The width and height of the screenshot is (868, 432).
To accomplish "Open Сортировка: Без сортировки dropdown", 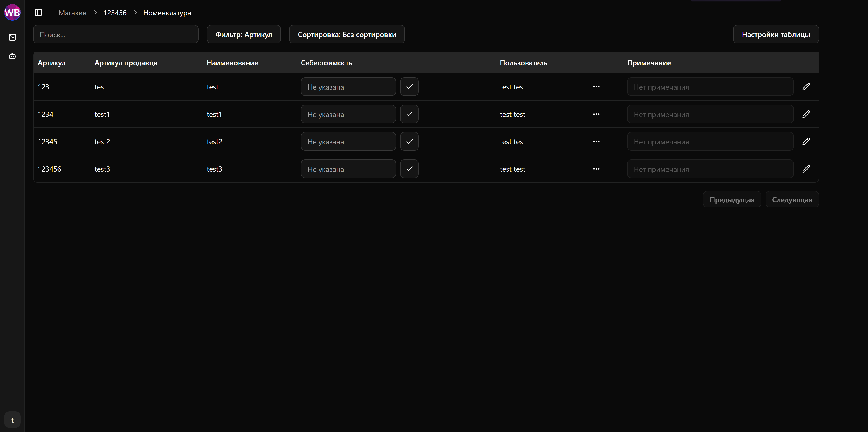I will 347,35.
